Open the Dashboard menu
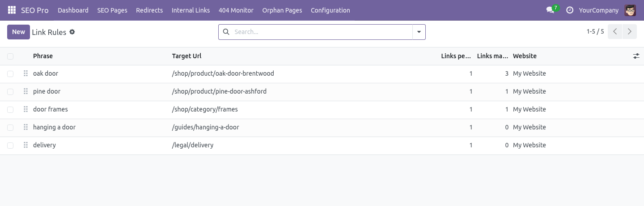Screen dimensions: 644x206 [x=73, y=10]
